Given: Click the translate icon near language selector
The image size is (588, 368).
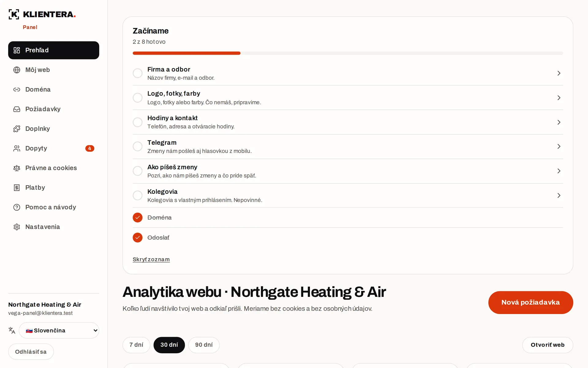Looking at the screenshot, I should click(12, 330).
